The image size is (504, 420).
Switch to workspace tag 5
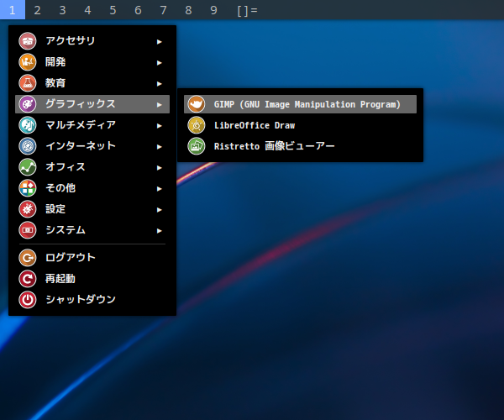coord(113,9)
